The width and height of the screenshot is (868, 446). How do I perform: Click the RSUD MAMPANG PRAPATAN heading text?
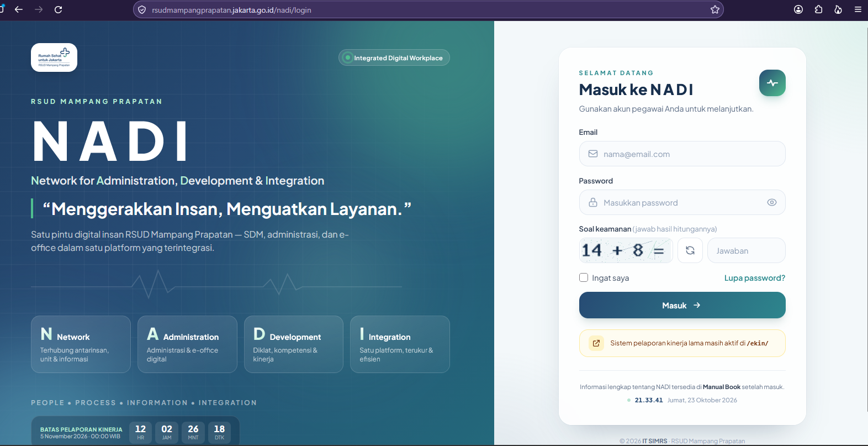coord(97,102)
